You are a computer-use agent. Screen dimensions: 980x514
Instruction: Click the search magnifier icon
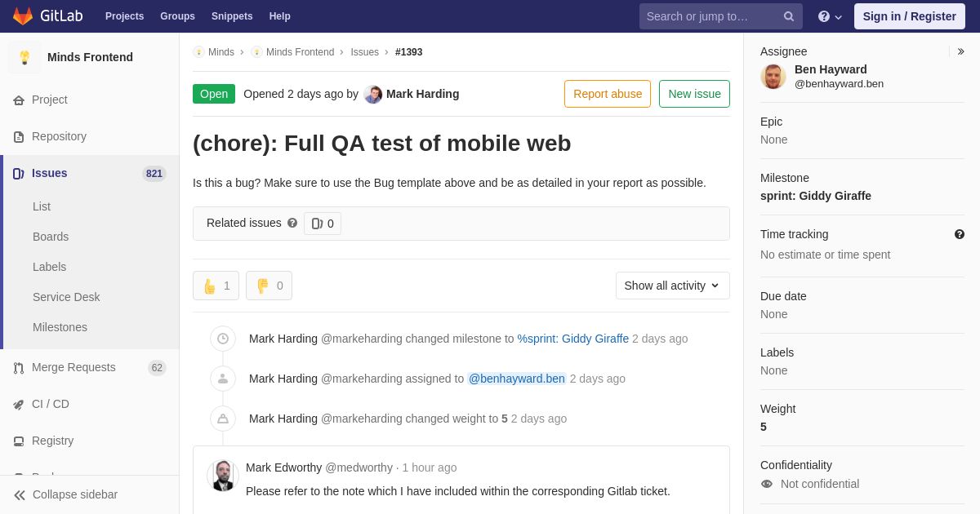click(789, 16)
